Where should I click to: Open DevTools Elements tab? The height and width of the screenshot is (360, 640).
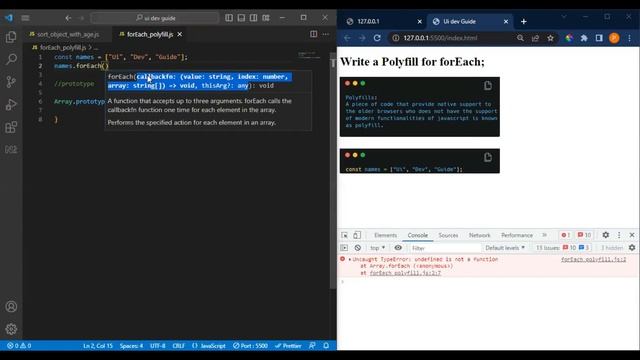point(385,236)
